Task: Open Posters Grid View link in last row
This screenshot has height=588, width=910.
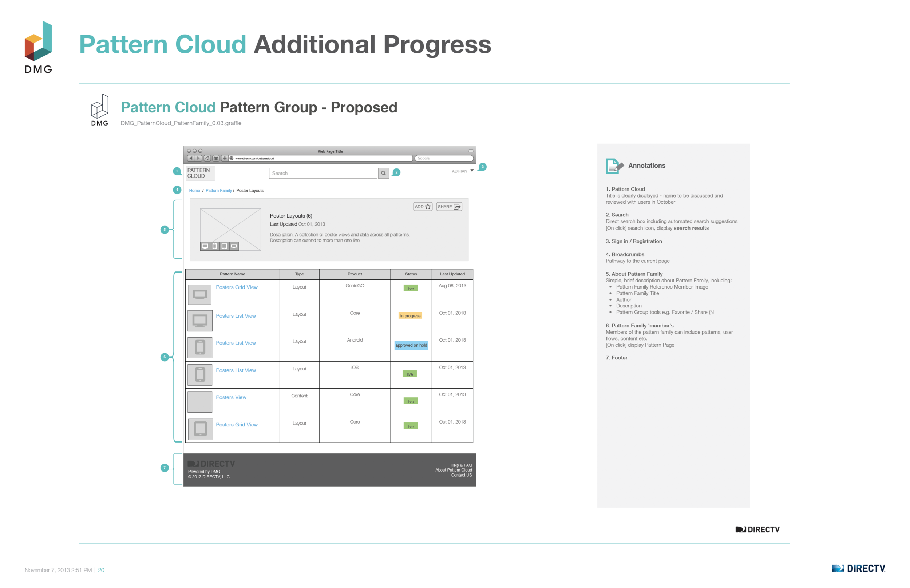Action: (x=236, y=425)
